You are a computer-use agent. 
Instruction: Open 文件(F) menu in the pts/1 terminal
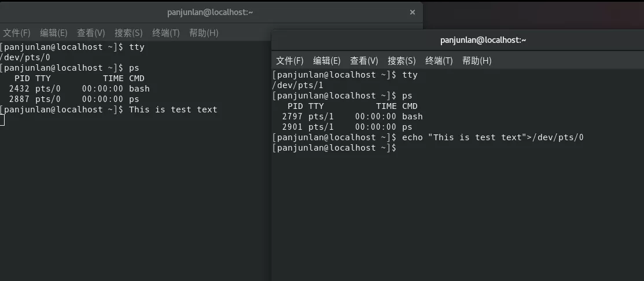tap(289, 61)
